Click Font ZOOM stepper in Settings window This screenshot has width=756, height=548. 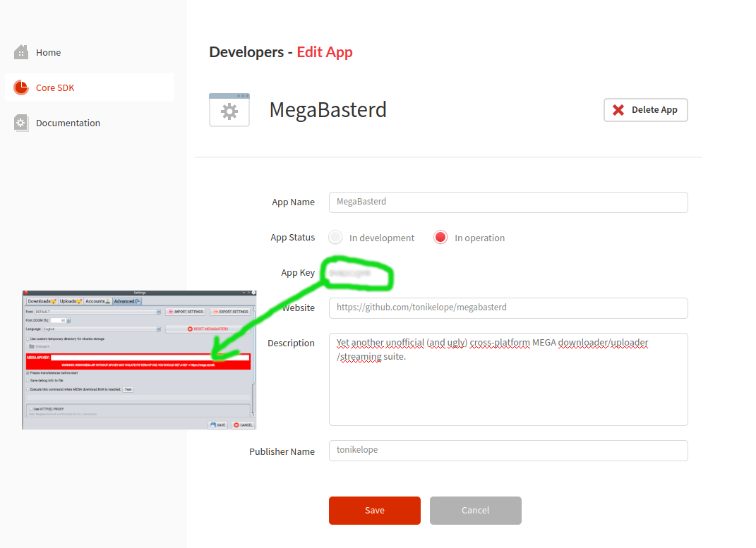68,320
